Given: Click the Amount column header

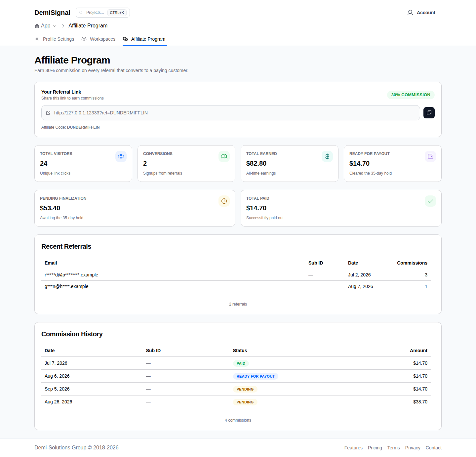Looking at the screenshot, I should point(418,351).
